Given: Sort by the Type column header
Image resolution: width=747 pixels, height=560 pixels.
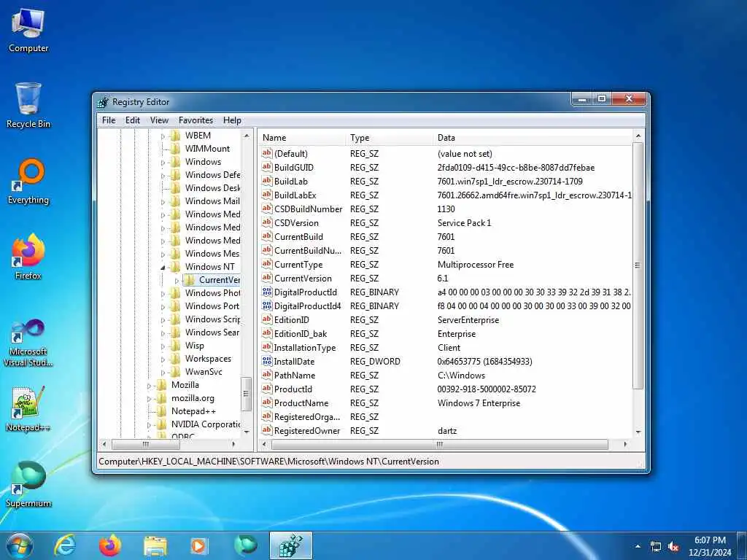Looking at the screenshot, I should click(x=390, y=138).
